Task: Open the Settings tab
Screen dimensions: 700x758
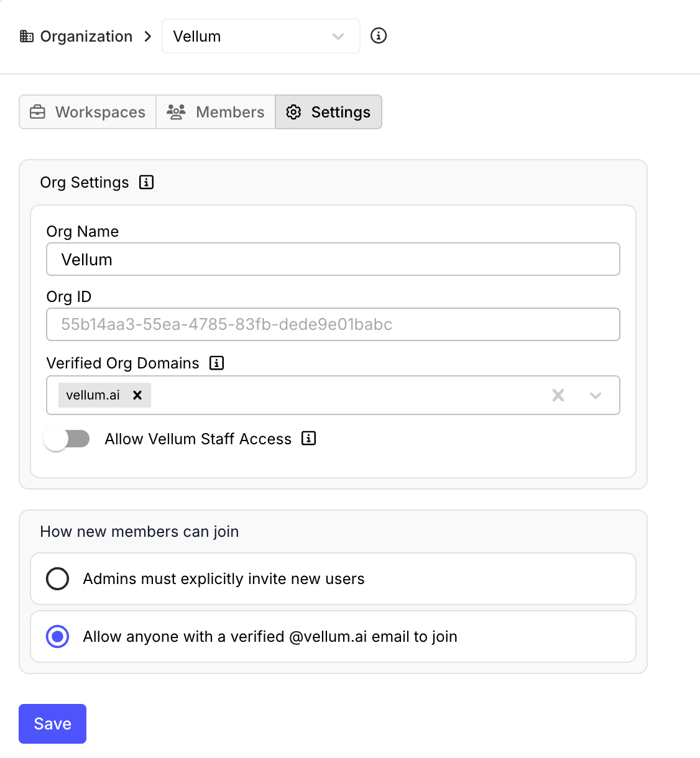Action: pos(328,112)
